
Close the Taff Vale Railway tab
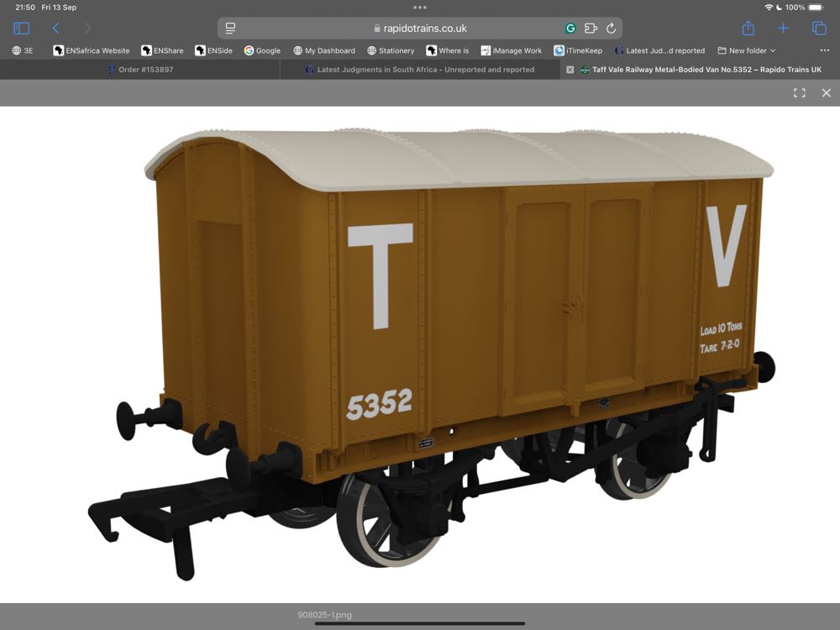click(570, 70)
